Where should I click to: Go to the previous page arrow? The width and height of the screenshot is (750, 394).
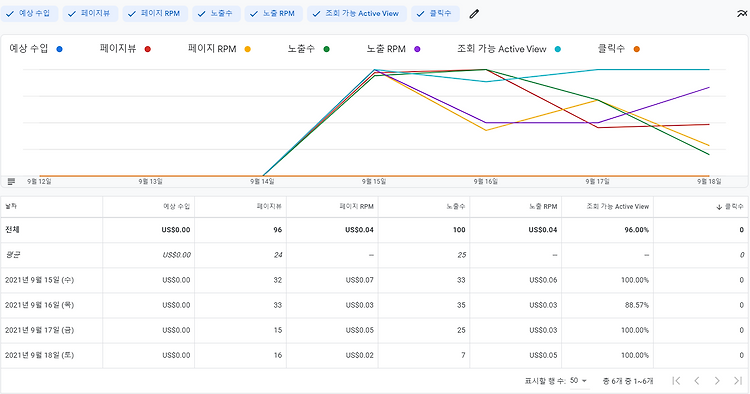(x=696, y=381)
